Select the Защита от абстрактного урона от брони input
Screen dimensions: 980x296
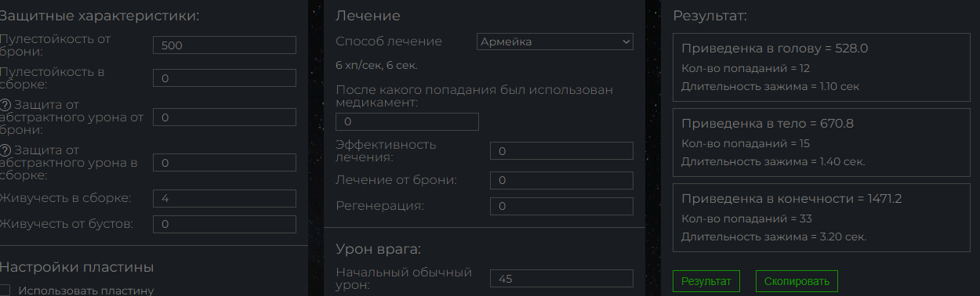click(224, 117)
